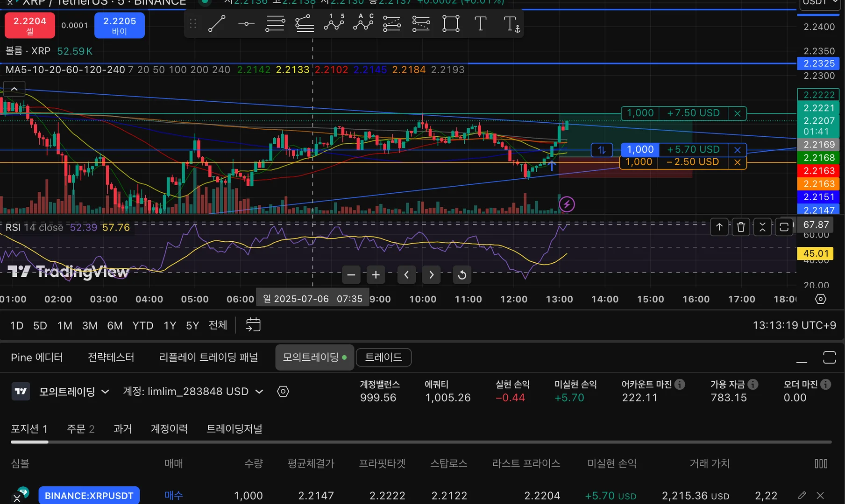Collapse the RSI pane
Screen dimensions: 845x504
(762, 227)
